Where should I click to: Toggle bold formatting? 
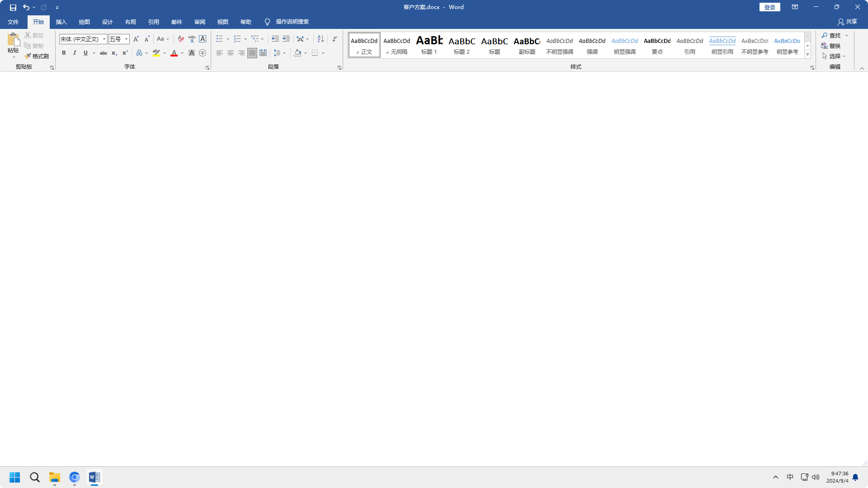click(64, 53)
